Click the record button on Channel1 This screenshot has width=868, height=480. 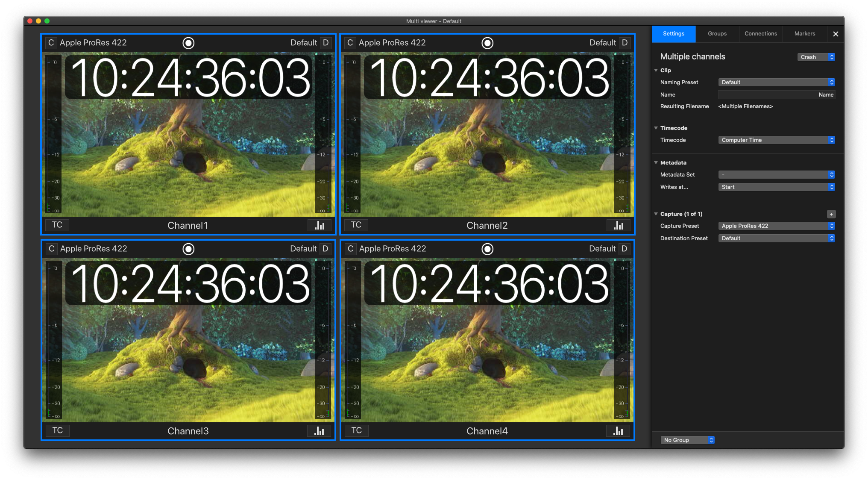pos(188,43)
